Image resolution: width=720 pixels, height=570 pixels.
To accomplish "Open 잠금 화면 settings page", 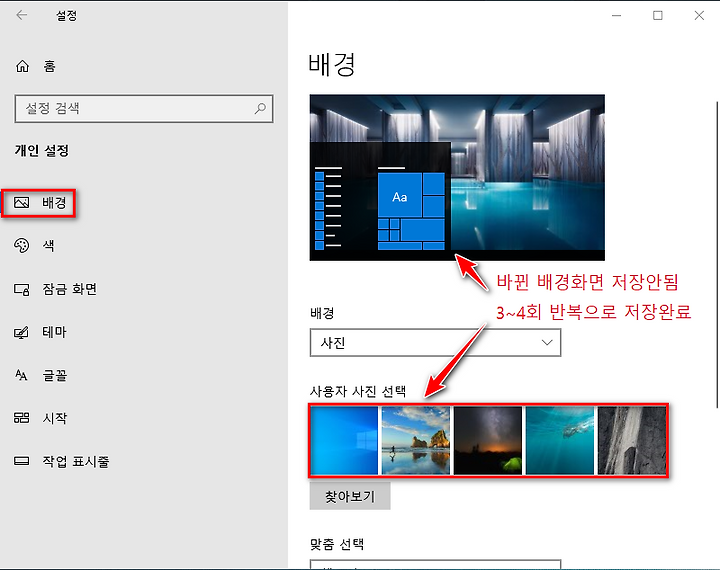I will pyautogui.click(x=70, y=289).
